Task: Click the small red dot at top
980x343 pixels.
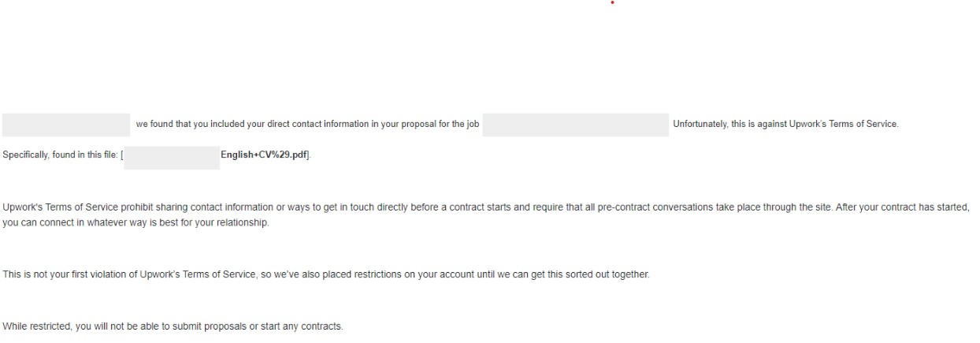Action: point(612,2)
